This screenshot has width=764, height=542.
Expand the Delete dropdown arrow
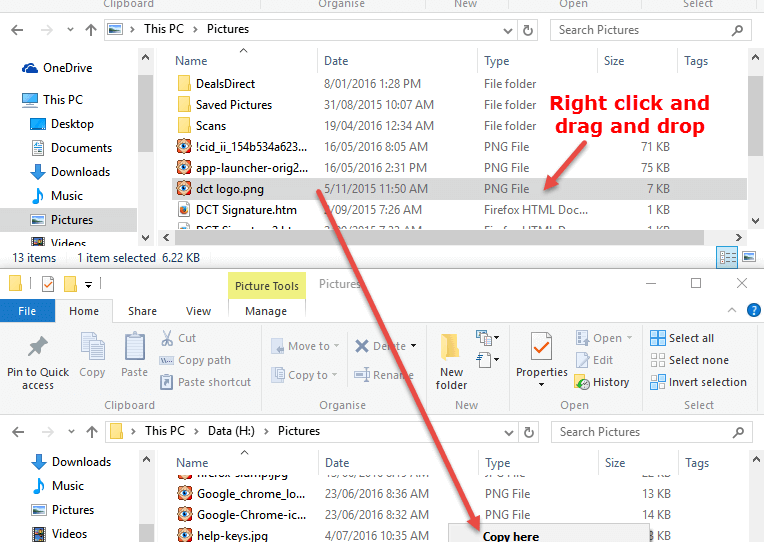(x=414, y=346)
